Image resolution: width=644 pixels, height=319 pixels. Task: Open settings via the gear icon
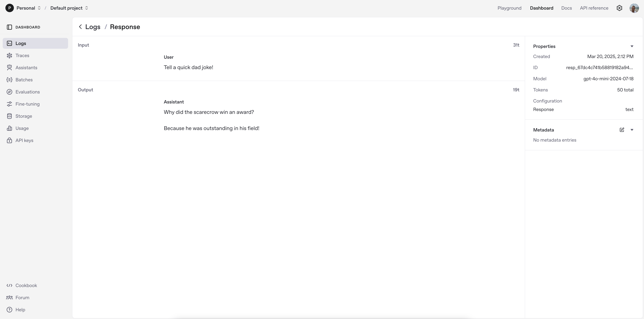(619, 8)
